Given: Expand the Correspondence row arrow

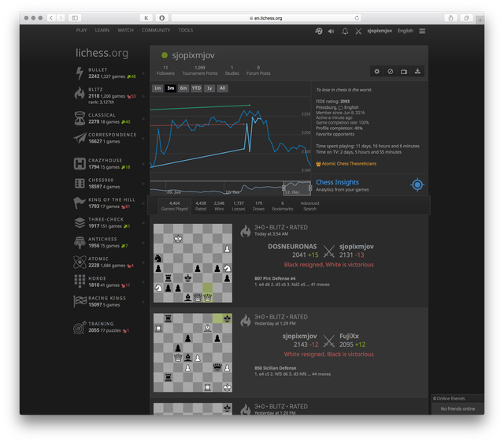Looking at the screenshot, I should pos(143,138).
